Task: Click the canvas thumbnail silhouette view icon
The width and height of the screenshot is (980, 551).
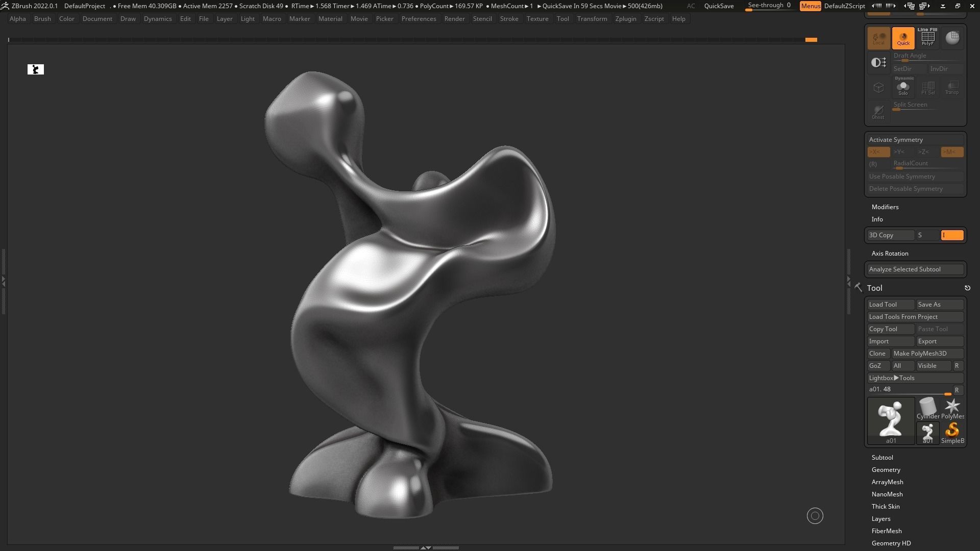Action: pyautogui.click(x=36, y=69)
